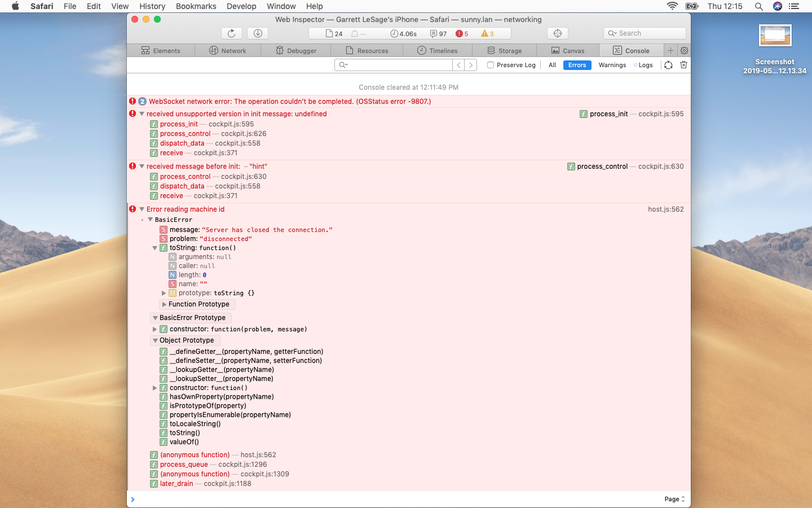Open the later_drain cockpit.js:1188 link
The image size is (812, 508).
[x=227, y=484]
